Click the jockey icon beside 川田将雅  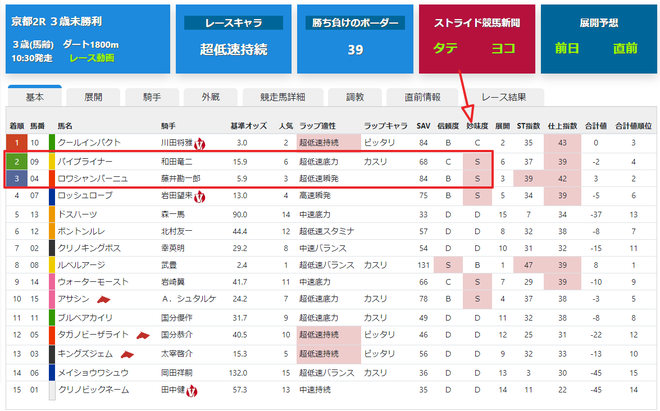[x=200, y=144]
